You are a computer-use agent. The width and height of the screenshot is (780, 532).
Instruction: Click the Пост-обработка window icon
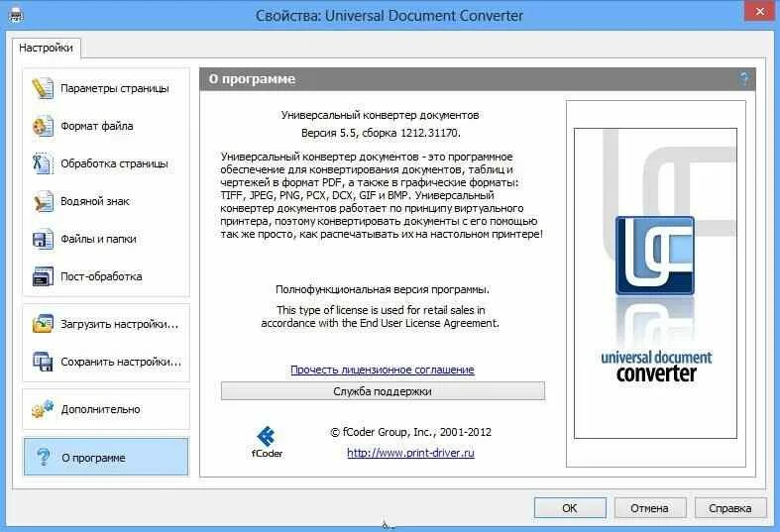(43, 276)
